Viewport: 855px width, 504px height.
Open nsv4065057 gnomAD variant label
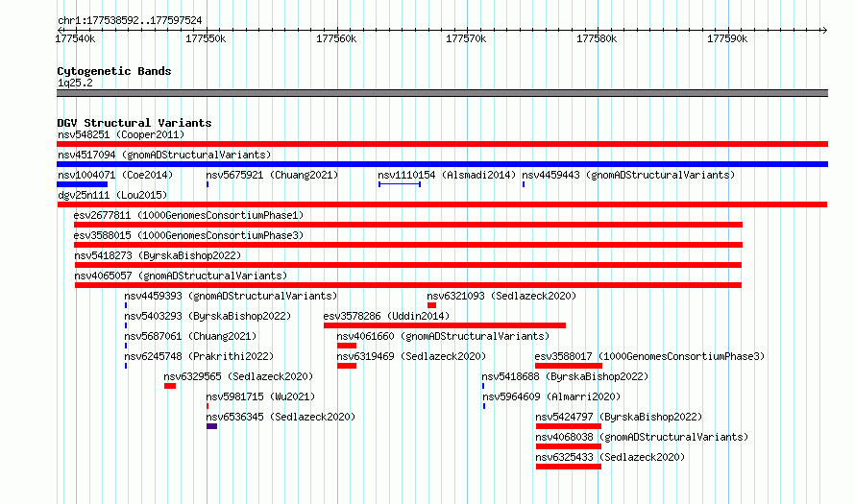tap(181, 276)
